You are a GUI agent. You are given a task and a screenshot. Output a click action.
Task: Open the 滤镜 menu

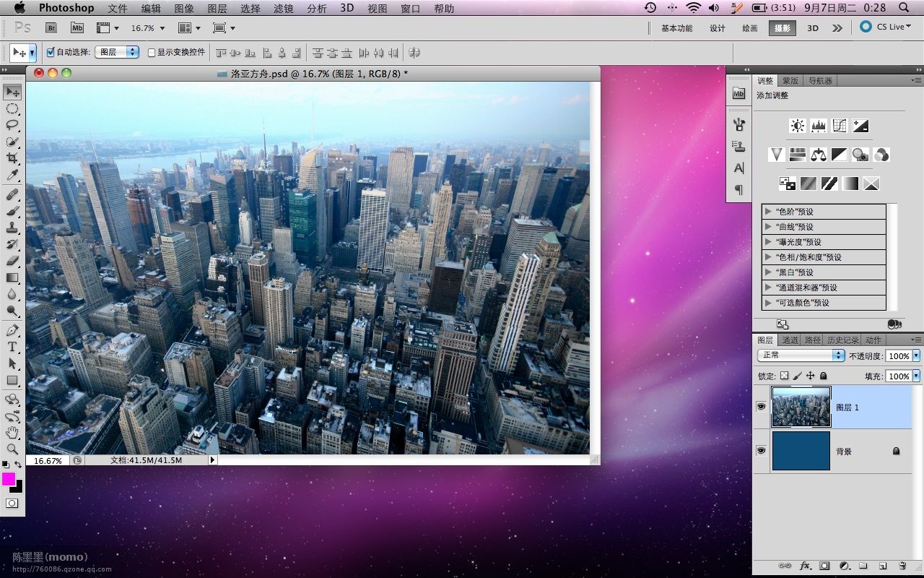(x=284, y=8)
